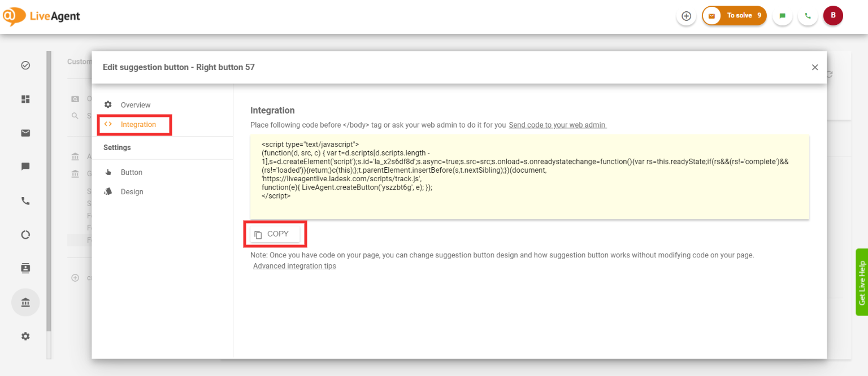Click the phone status icon in top bar
The height and width of the screenshot is (376, 868).
click(808, 16)
